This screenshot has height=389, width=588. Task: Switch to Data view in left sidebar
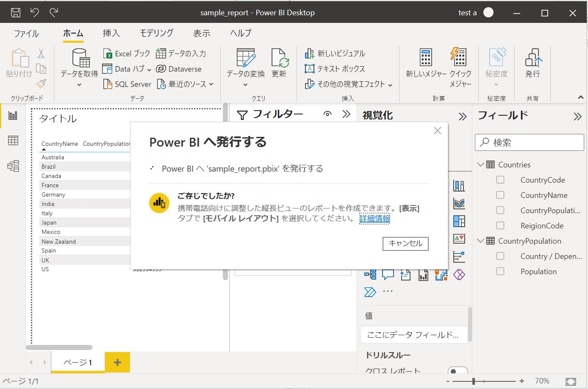(13, 141)
